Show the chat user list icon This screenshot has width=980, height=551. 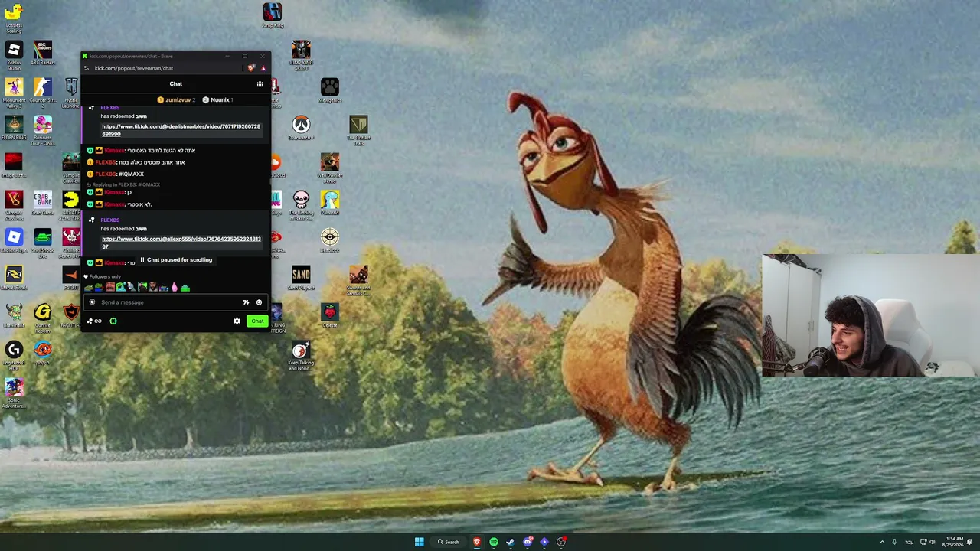point(260,84)
